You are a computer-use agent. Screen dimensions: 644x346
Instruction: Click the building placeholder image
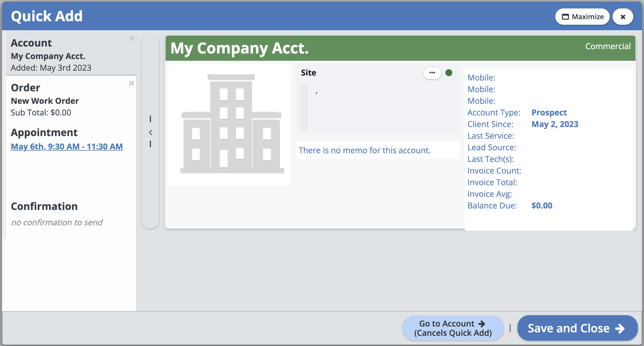pos(230,124)
